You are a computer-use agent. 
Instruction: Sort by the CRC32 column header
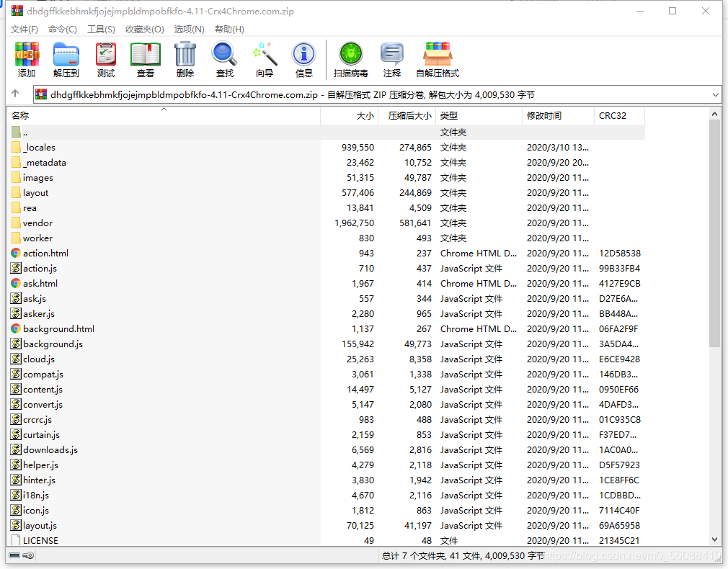pyautogui.click(x=619, y=115)
